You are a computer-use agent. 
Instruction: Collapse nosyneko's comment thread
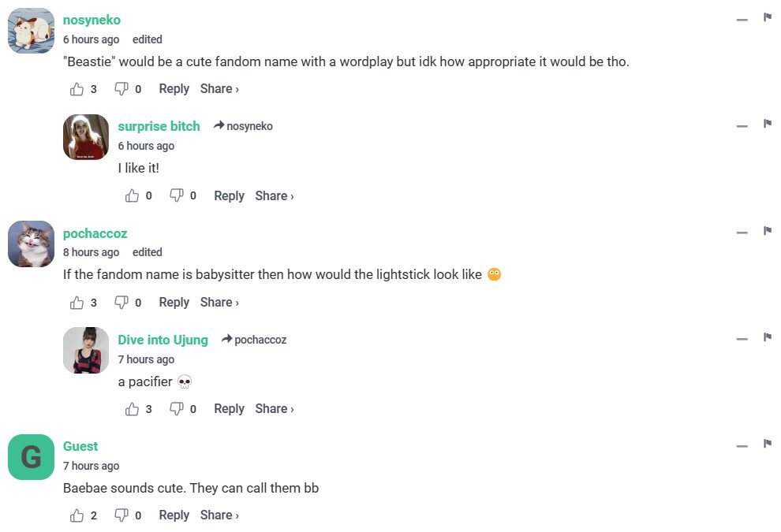[x=742, y=20]
